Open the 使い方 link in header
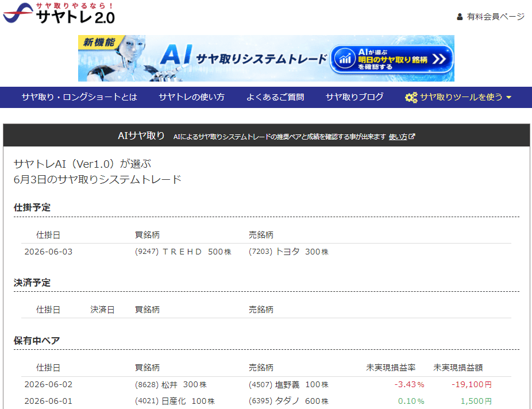The height and width of the screenshot is (409, 532). (398, 137)
